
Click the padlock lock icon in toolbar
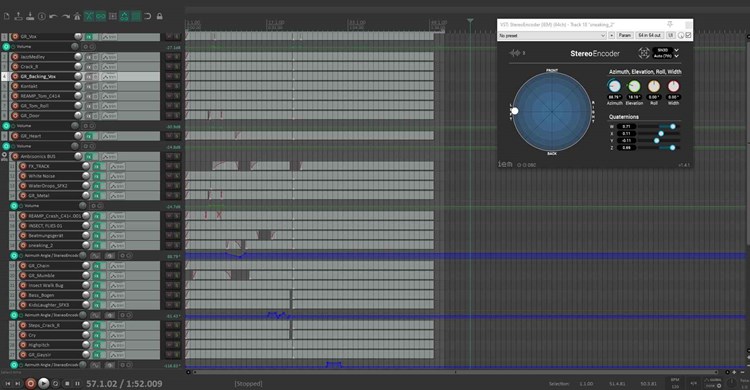click(160, 16)
